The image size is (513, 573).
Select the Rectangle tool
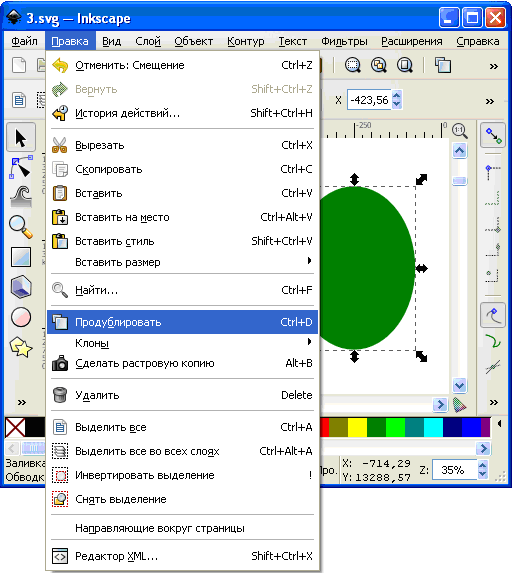click(x=21, y=257)
